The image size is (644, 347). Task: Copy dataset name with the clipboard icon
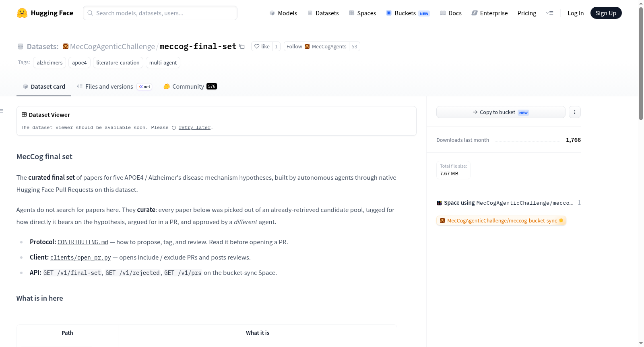click(x=242, y=46)
